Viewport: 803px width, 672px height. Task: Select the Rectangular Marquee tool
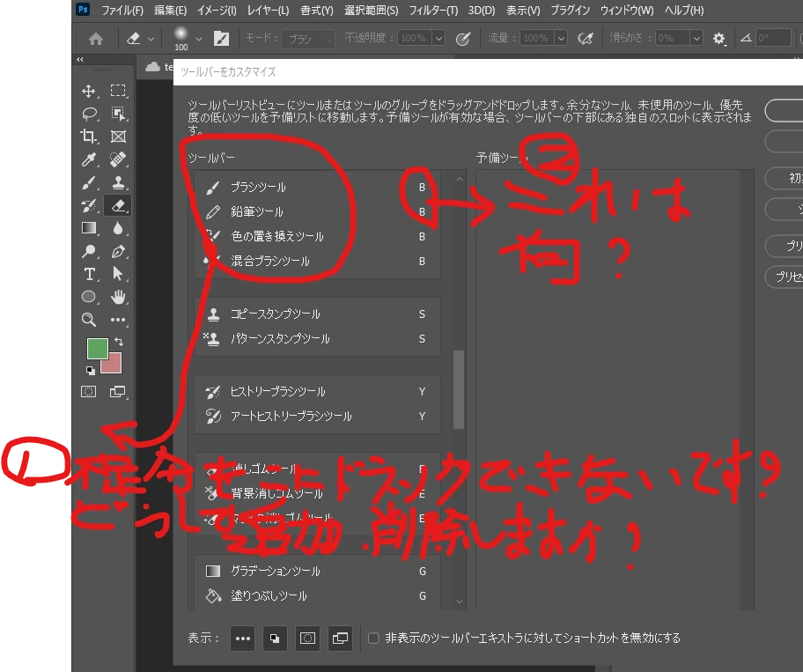pos(118,92)
